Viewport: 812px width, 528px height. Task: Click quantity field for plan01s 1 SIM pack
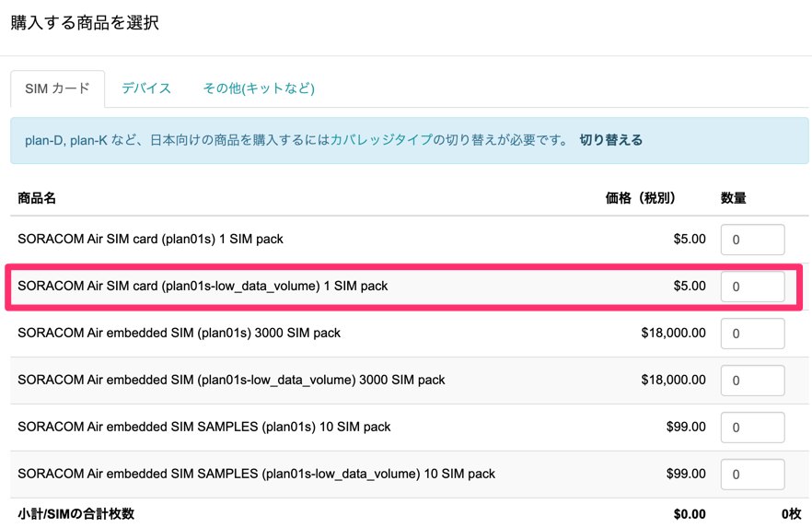[752, 240]
